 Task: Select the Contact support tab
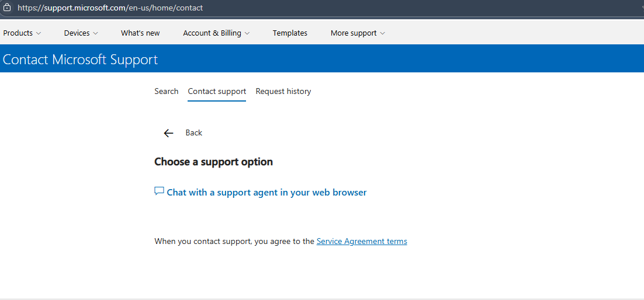coord(217,91)
